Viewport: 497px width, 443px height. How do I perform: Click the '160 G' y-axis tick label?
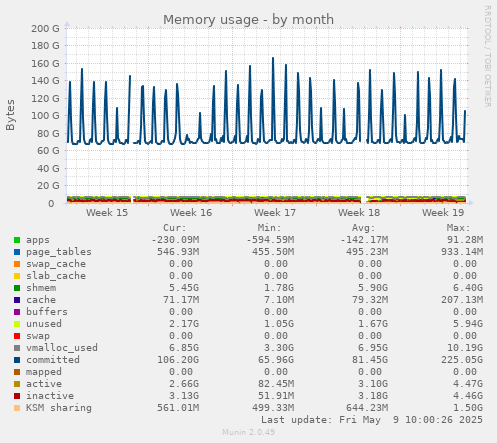(x=45, y=63)
